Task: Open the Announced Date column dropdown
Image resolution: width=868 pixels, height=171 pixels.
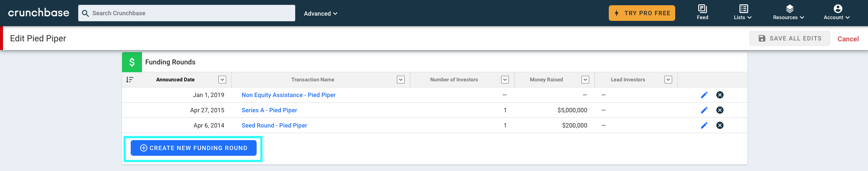Action: coord(222,80)
